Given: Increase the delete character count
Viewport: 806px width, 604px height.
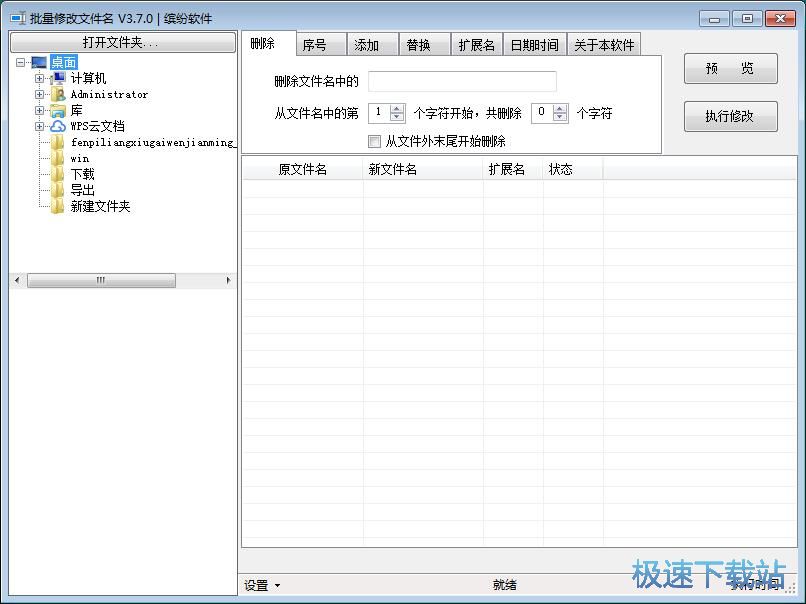Looking at the screenshot, I should coord(560,109).
